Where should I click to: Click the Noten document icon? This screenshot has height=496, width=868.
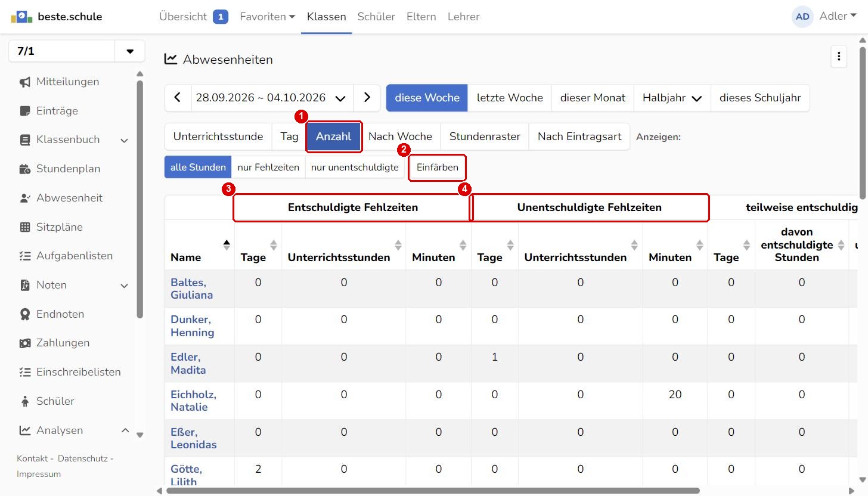click(x=25, y=285)
